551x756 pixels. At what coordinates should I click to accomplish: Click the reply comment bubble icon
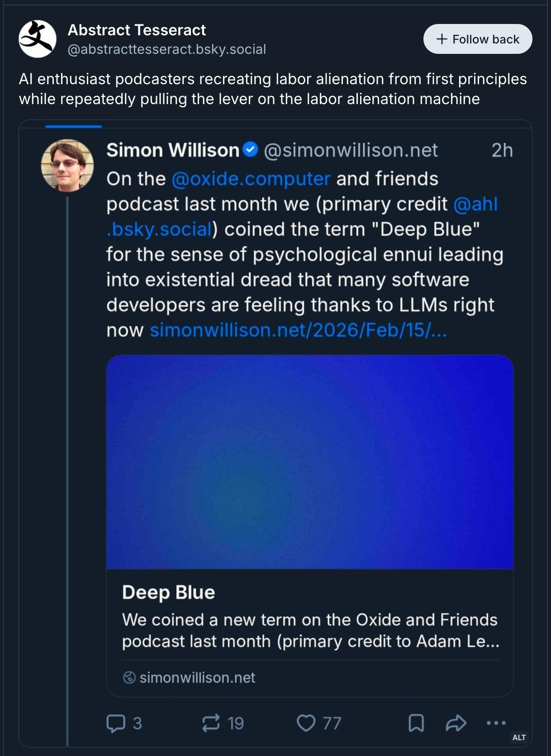point(116,723)
